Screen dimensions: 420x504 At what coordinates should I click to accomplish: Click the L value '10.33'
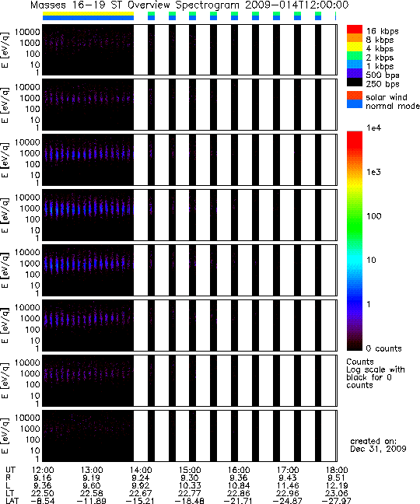pyautogui.click(x=190, y=485)
